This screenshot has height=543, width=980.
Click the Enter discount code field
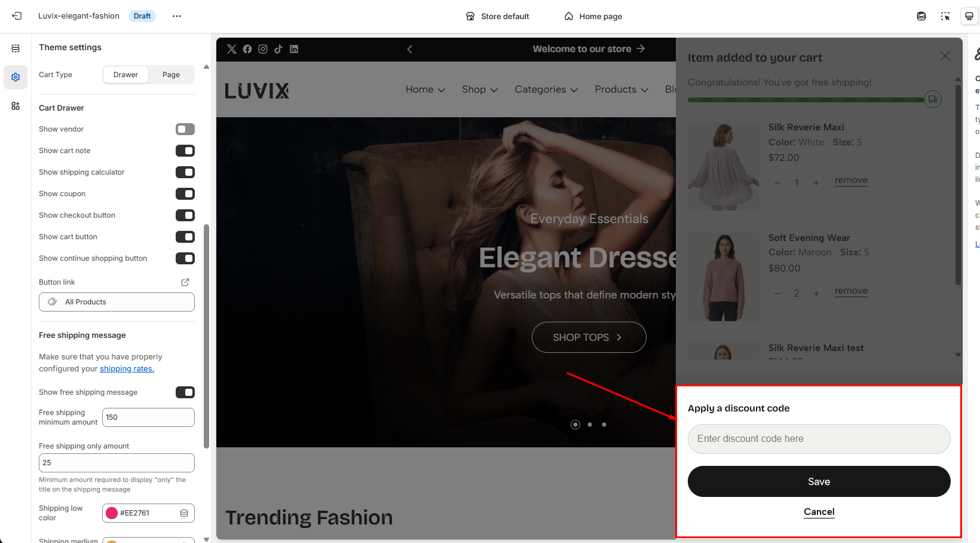(x=819, y=439)
